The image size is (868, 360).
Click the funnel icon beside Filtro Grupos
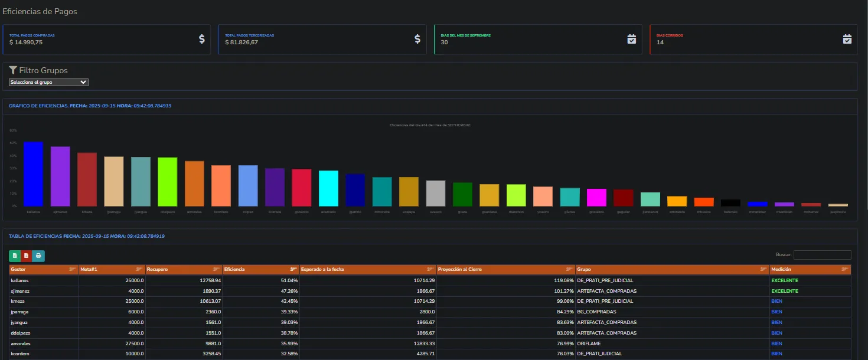coord(13,70)
